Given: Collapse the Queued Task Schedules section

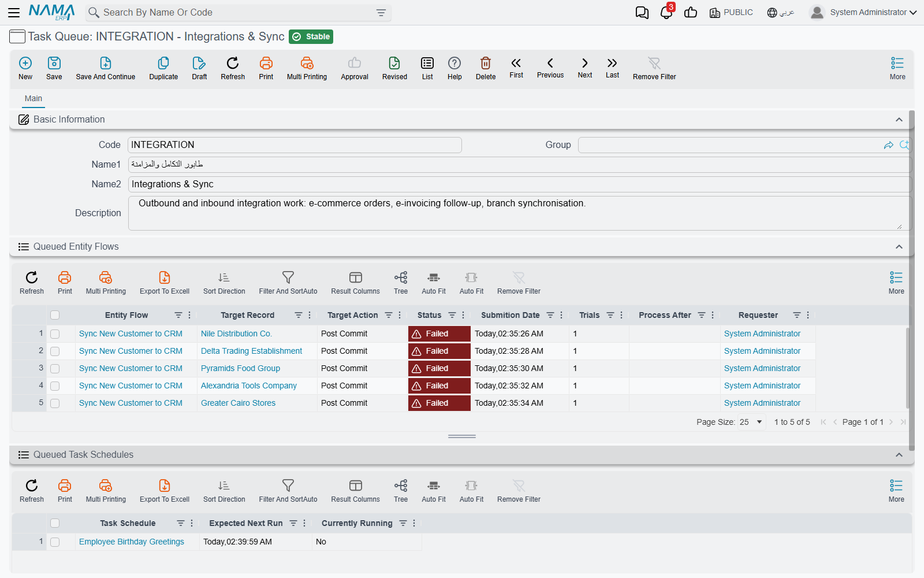Looking at the screenshot, I should (x=899, y=455).
